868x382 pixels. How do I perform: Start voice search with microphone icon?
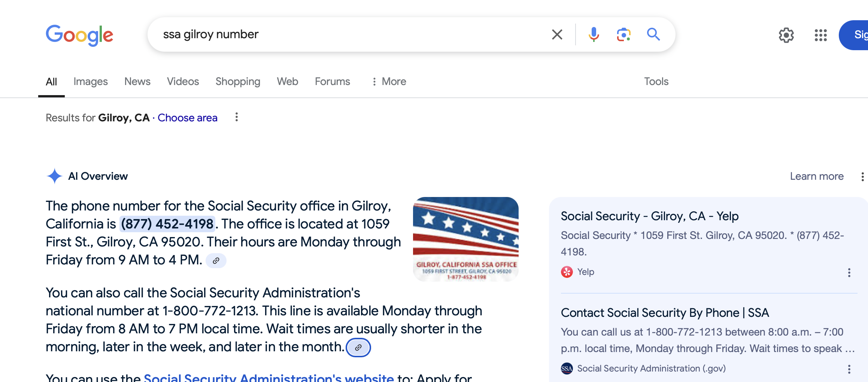point(594,34)
